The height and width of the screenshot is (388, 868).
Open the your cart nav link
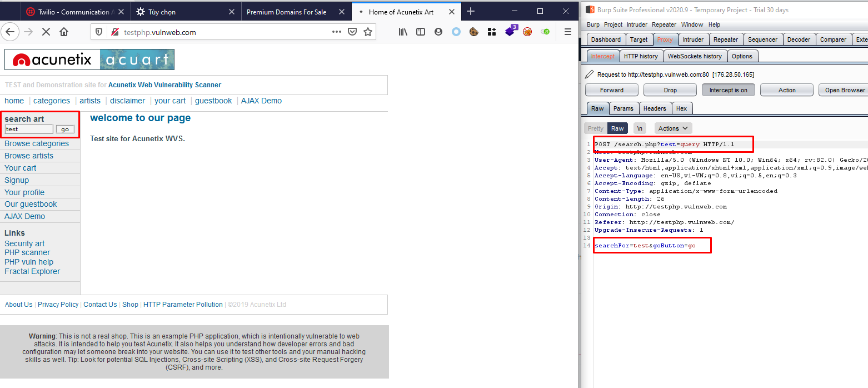170,101
